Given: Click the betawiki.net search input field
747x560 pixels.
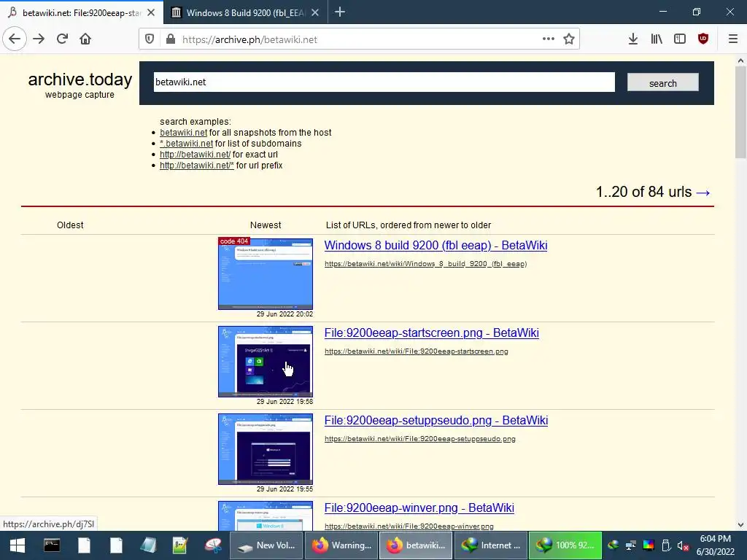Looking at the screenshot, I should click(384, 82).
